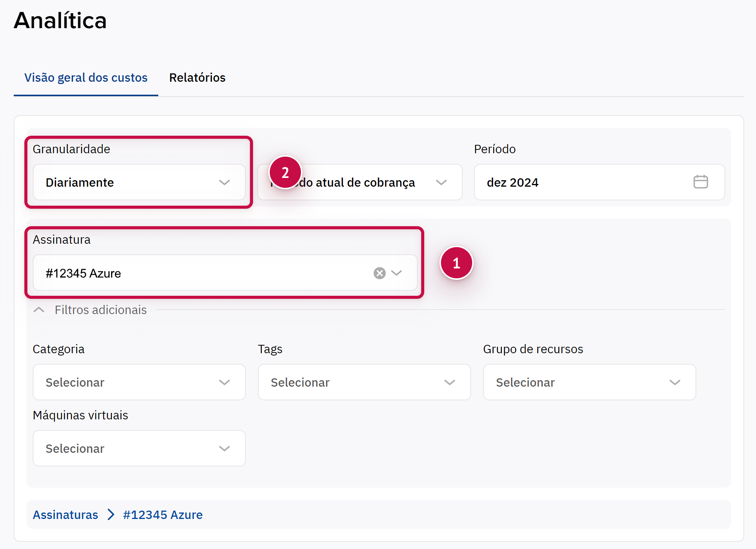Click the calendar icon in Período field

coord(700,182)
